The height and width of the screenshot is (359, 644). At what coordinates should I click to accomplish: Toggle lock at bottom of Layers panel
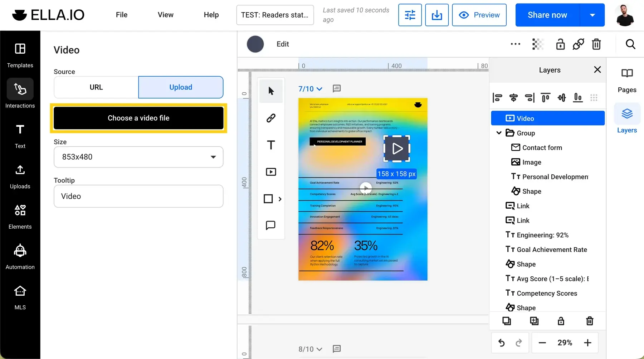[x=561, y=321]
